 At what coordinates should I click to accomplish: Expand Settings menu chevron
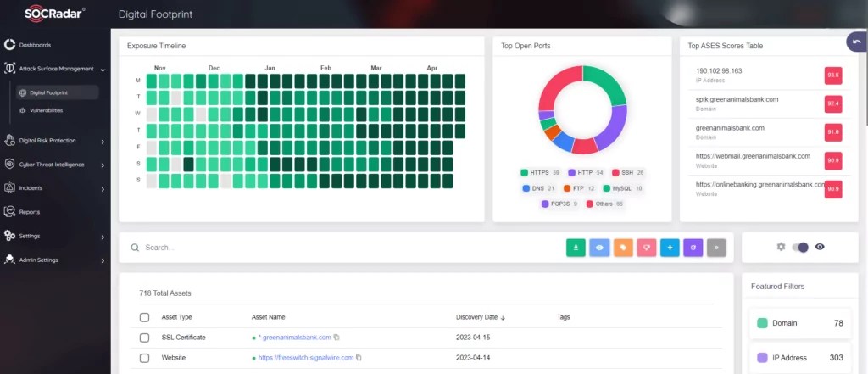[103, 237]
